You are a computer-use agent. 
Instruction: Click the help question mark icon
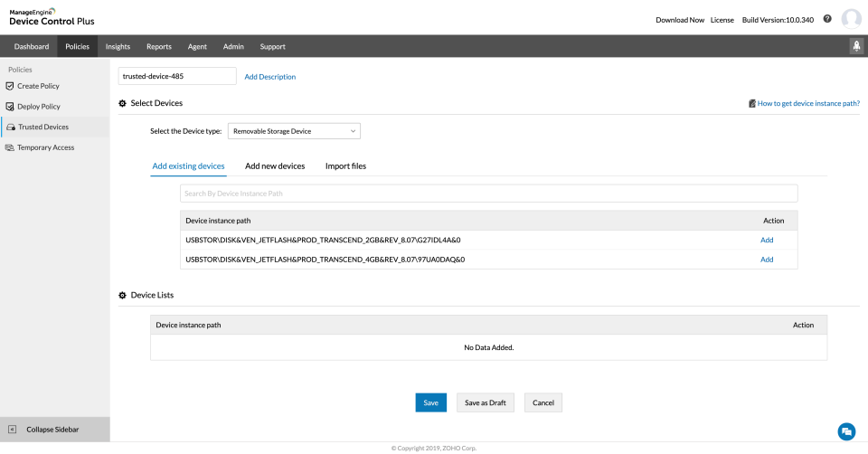[827, 19]
